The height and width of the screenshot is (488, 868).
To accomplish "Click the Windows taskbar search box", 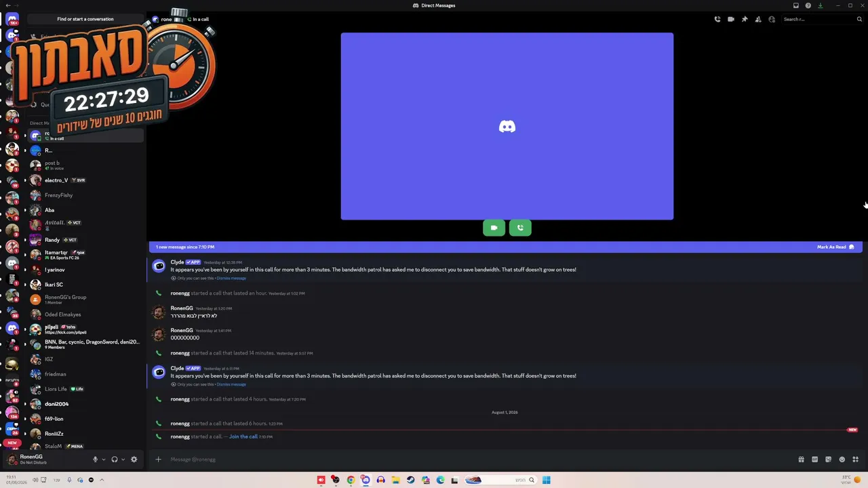I will coord(500,481).
